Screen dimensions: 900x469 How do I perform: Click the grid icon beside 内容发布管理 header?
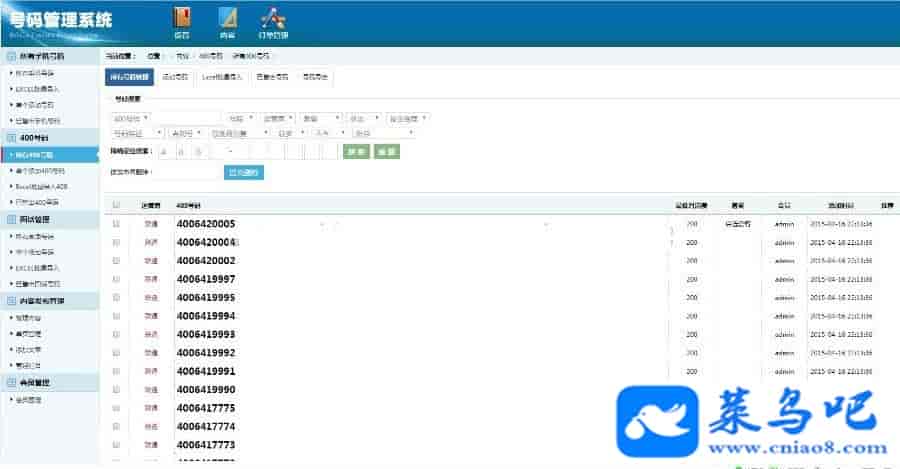(x=11, y=301)
